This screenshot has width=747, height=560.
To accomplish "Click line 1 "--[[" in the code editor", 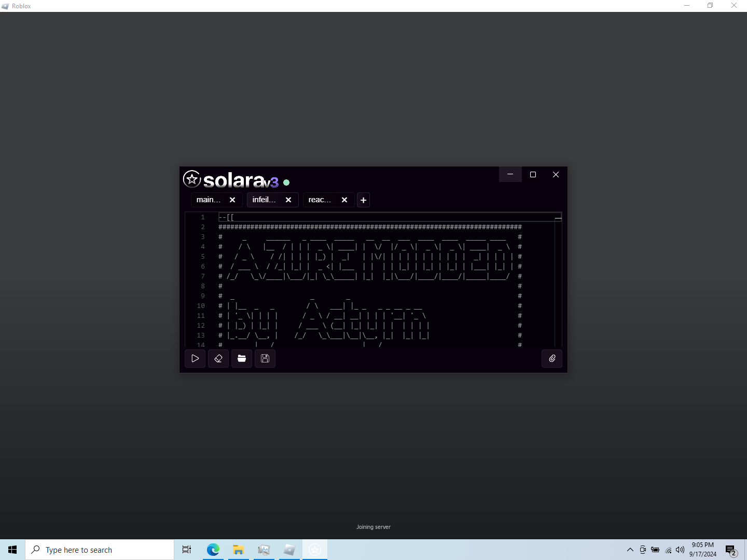I will tap(226, 217).
